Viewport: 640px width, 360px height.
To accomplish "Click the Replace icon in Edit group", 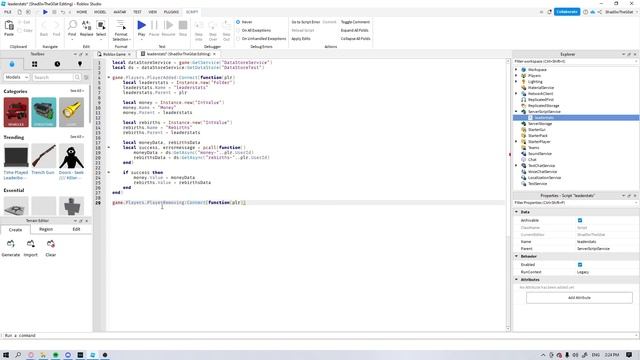I will [x=87, y=25].
